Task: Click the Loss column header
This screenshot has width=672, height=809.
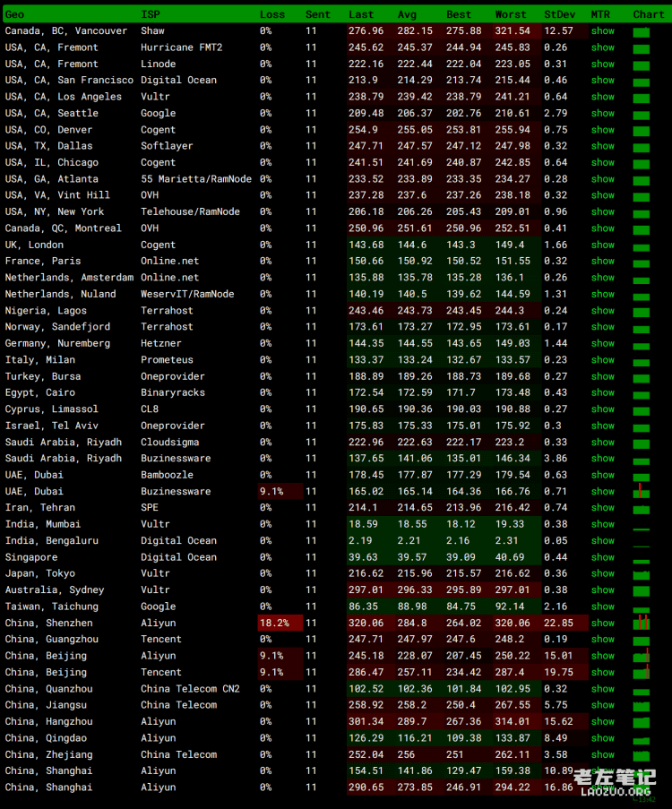Action: click(x=272, y=14)
